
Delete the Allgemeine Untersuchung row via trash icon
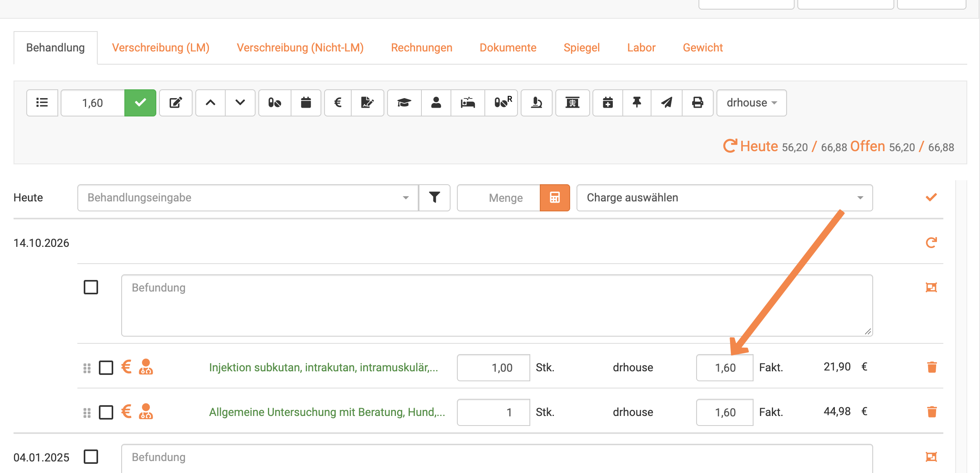coord(932,412)
